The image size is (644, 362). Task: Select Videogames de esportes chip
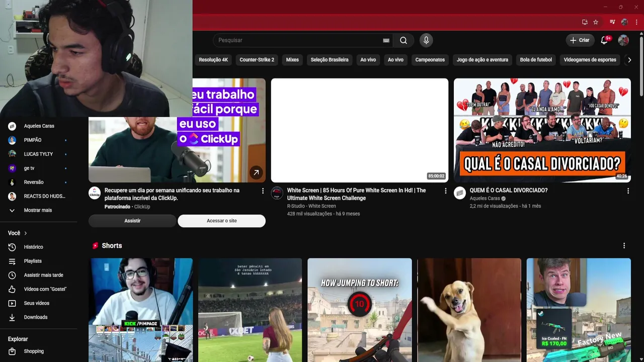(590, 60)
